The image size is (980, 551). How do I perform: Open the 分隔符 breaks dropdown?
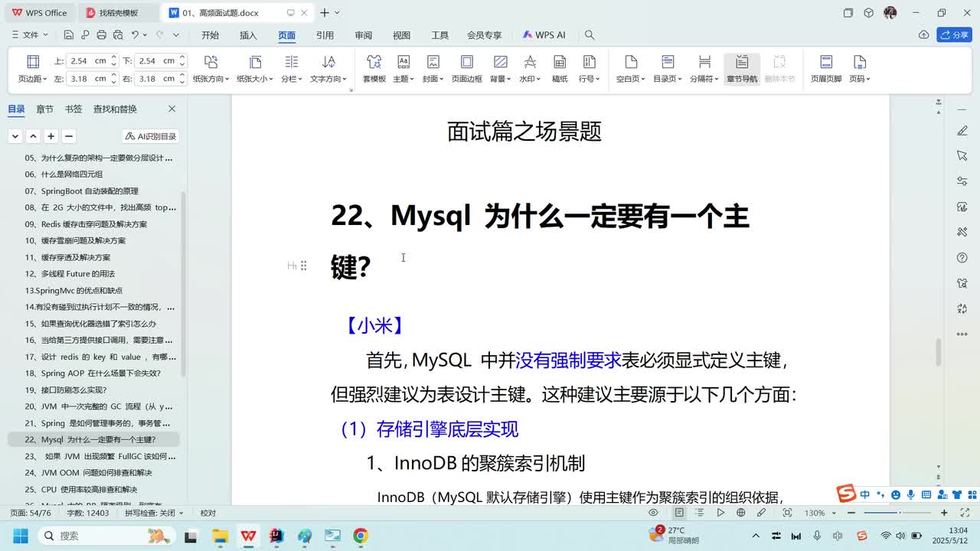(x=704, y=69)
